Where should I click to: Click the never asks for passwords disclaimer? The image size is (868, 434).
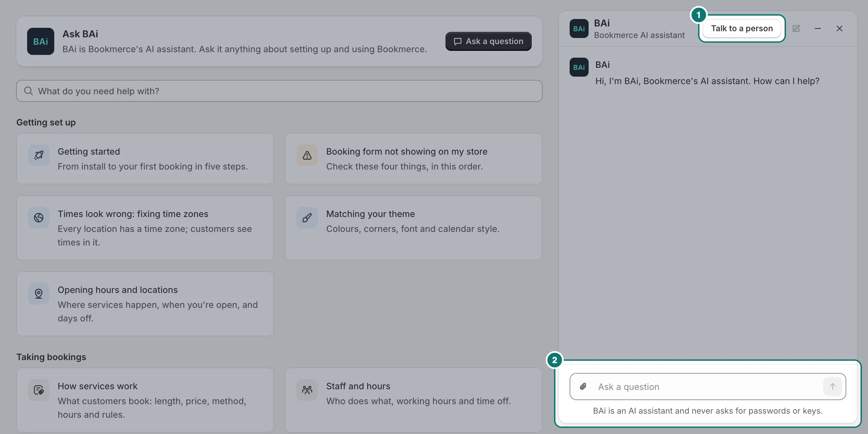point(708,411)
